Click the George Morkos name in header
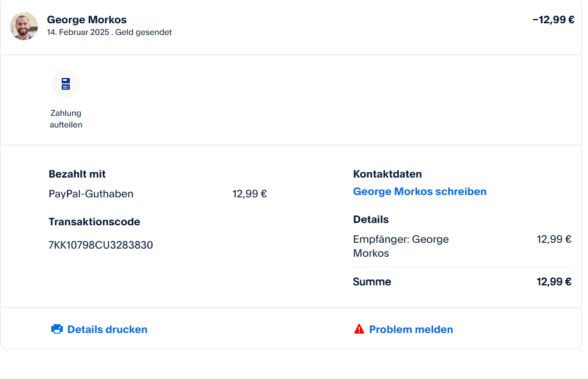 (x=87, y=20)
